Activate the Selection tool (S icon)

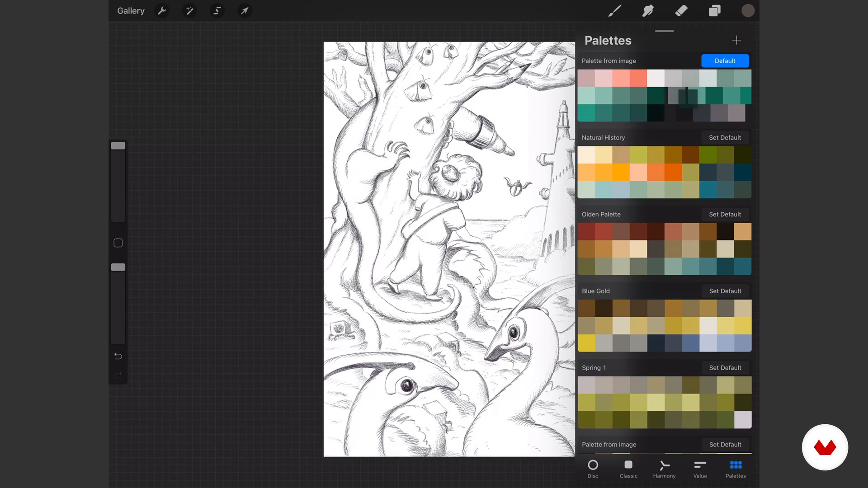pos(217,11)
